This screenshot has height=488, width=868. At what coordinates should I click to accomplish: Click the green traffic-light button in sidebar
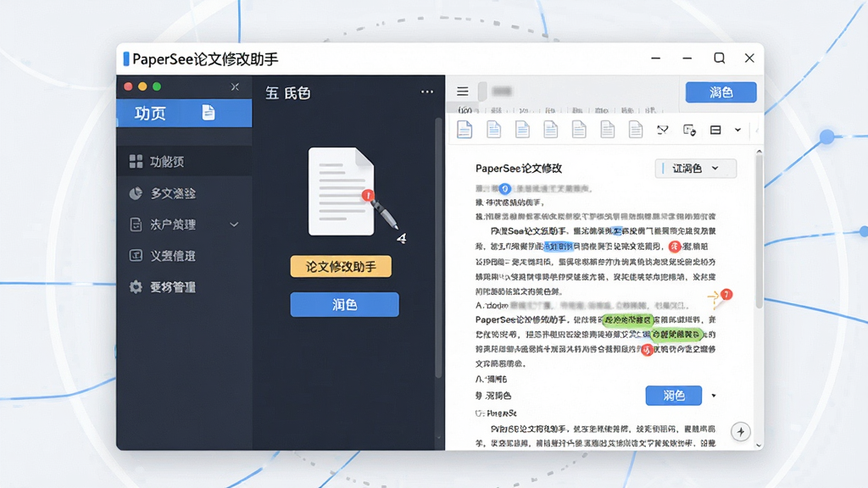(x=157, y=86)
